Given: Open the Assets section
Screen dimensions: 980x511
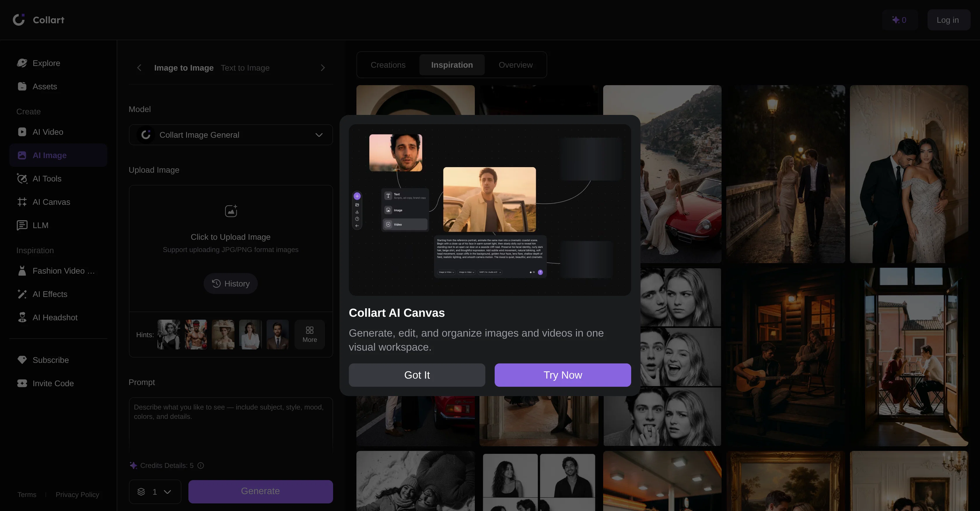Looking at the screenshot, I should coord(58,86).
